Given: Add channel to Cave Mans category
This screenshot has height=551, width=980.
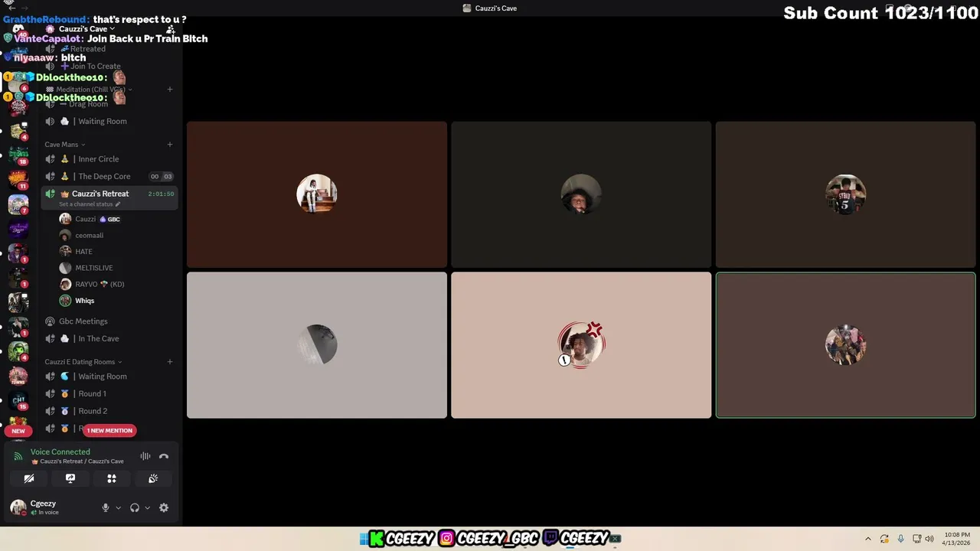Looking at the screenshot, I should click(x=170, y=145).
